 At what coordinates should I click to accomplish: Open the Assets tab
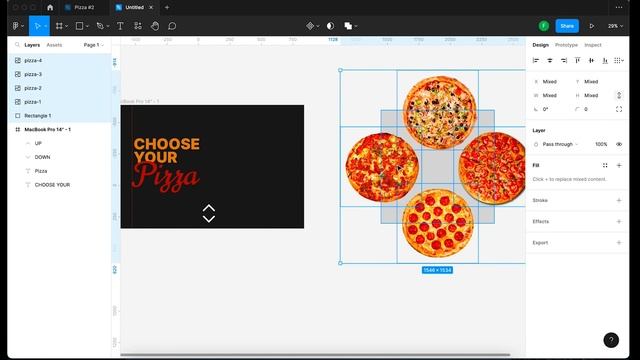pyautogui.click(x=54, y=45)
